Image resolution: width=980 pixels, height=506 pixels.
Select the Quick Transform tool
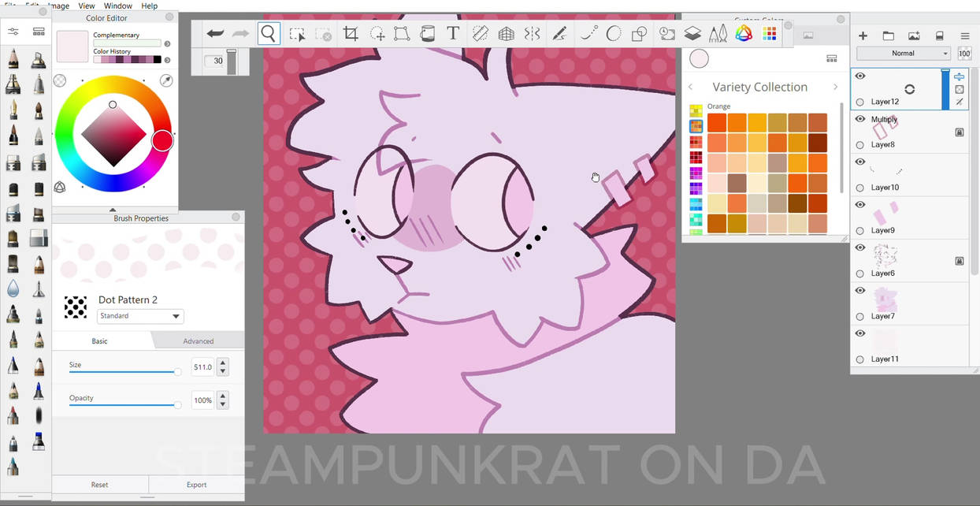pos(377,34)
